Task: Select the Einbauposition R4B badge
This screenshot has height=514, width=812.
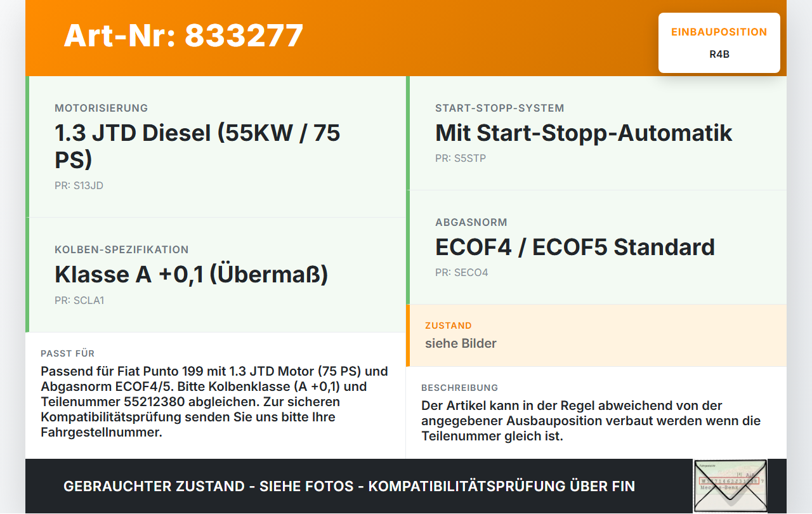Action: pos(719,43)
